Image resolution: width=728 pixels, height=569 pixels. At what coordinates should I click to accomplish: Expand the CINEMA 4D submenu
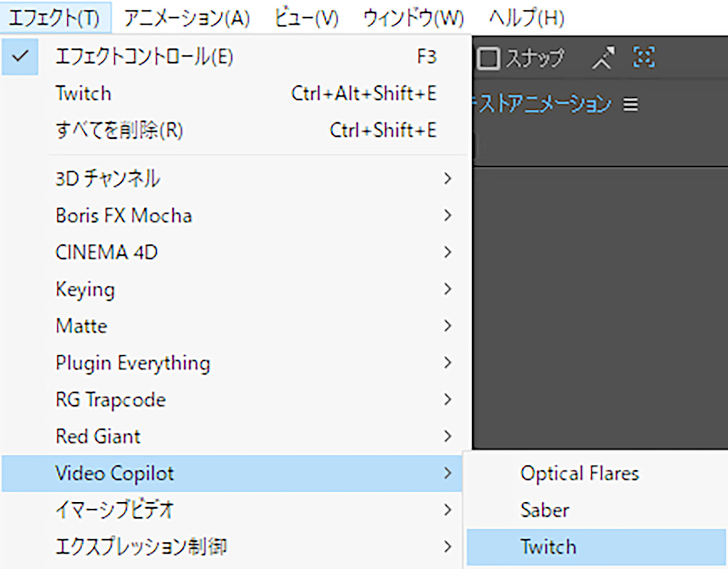(x=236, y=252)
